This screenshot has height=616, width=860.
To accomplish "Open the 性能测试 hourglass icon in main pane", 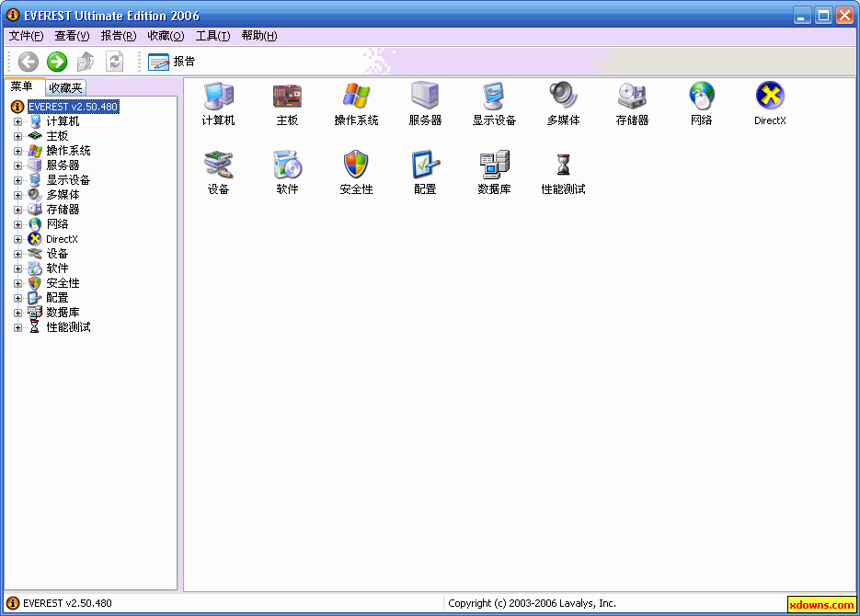I will pyautogui.click(x=563, y=173).
